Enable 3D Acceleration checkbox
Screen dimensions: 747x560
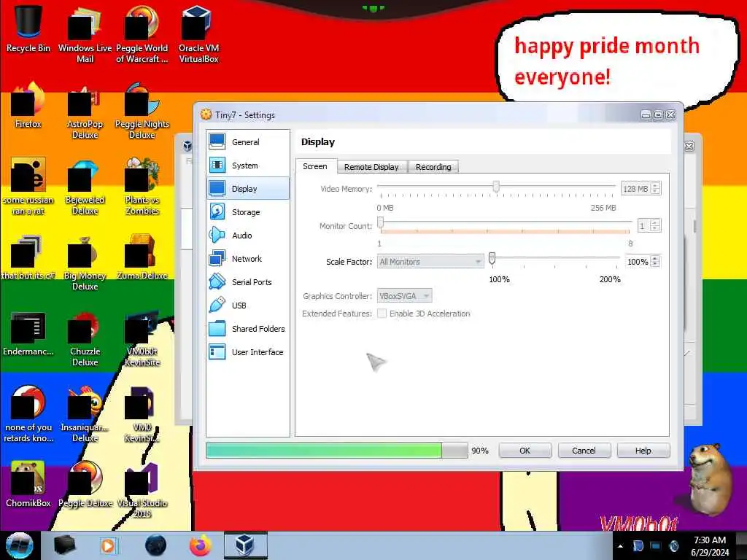pyautogui.click(x=382, y=314)
